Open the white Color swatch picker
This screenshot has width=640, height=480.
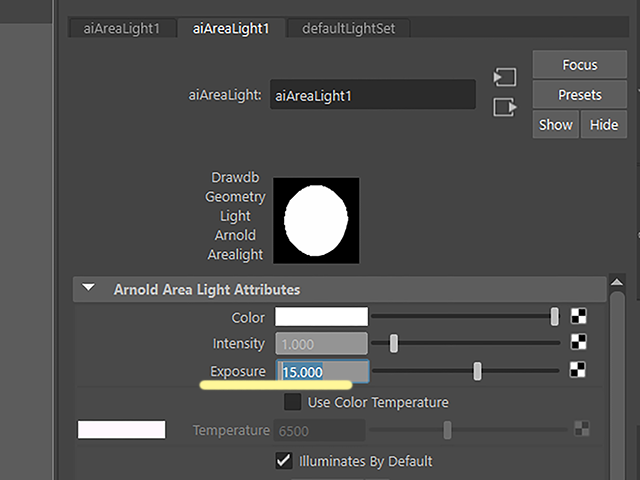click(x=321, y=317)
